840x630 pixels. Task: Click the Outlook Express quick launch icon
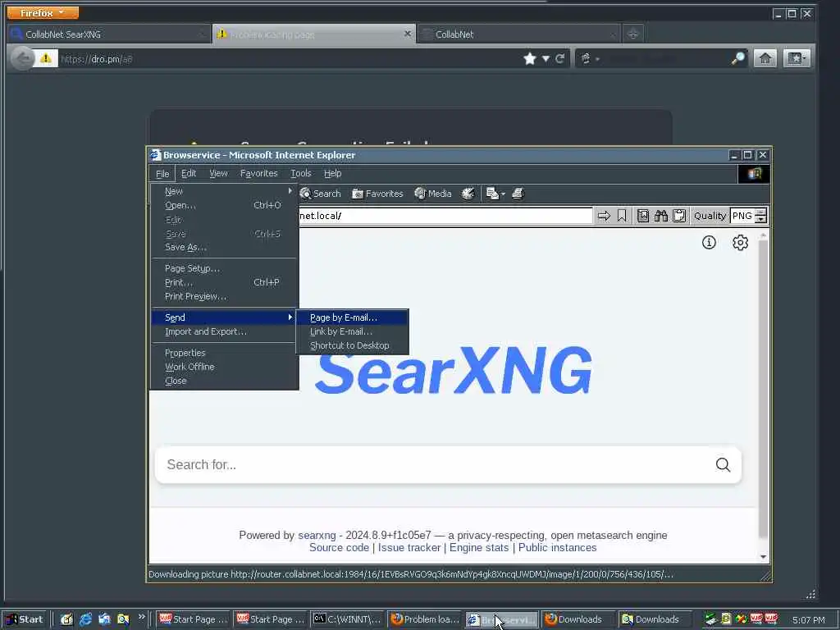(x=104, y=619)
